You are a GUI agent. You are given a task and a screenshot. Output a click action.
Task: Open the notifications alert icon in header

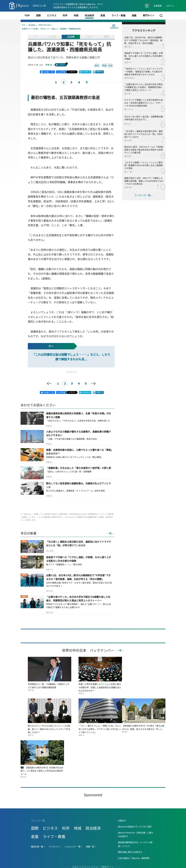147,6
